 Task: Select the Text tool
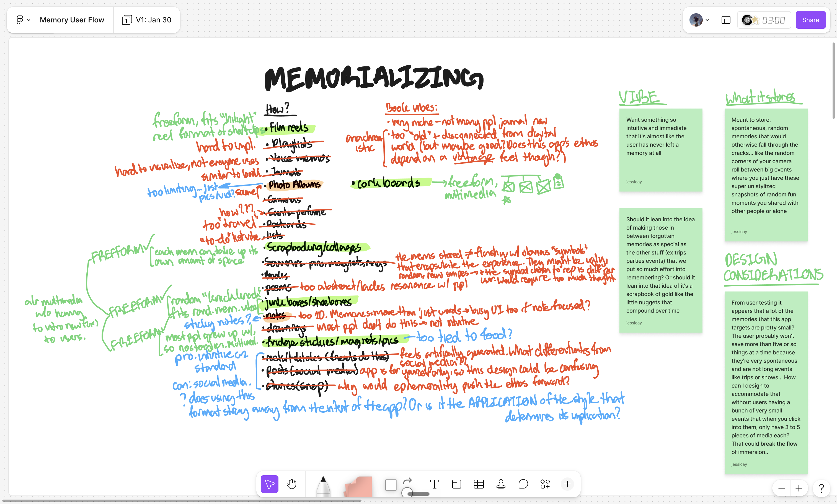[435, 484]
